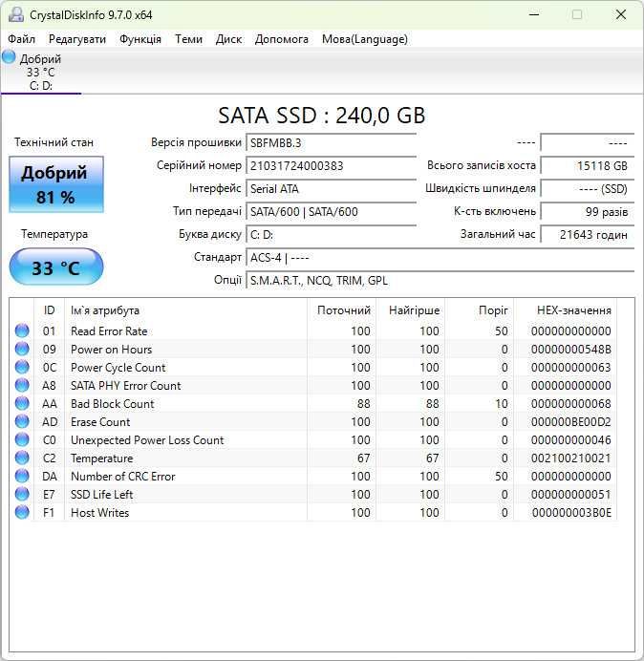Select the Host Writes attribute name

pos(100,513)
